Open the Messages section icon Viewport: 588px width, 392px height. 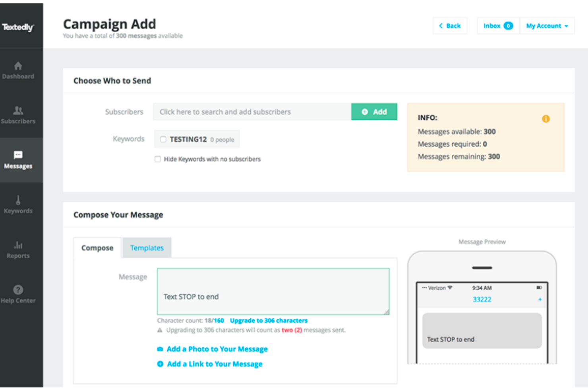click(x=18, y=155)
